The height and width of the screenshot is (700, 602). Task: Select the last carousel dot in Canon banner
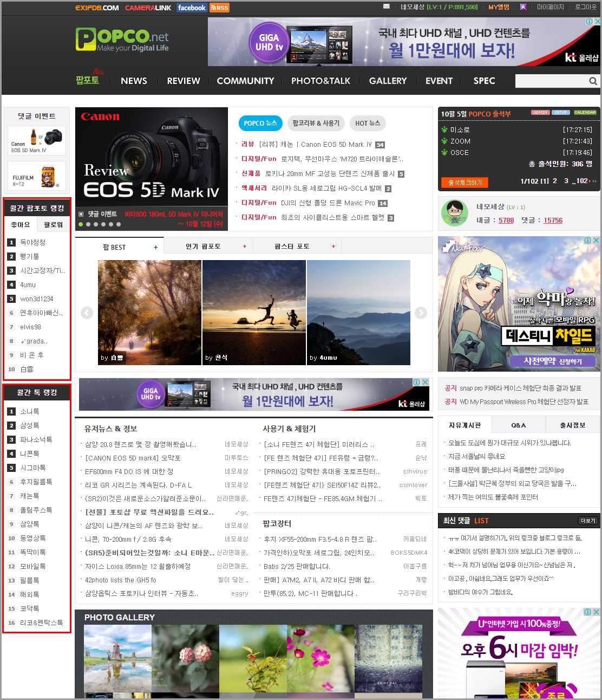click(x=119, y=224)
